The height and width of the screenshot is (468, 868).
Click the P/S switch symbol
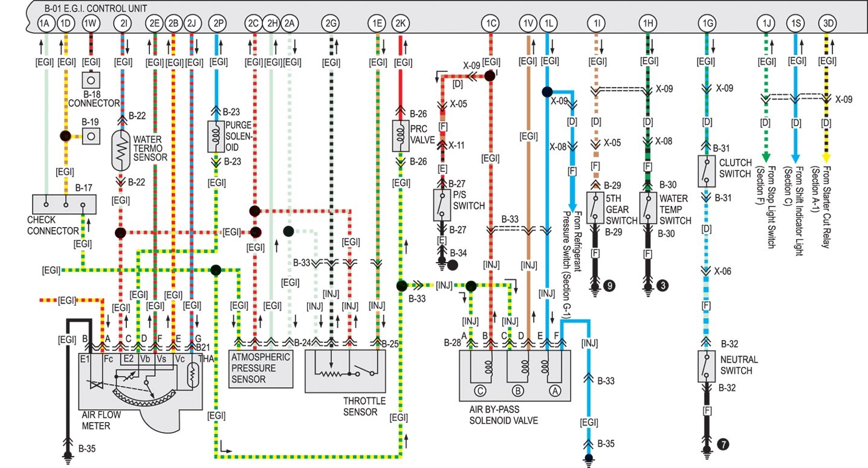[441, 204]
